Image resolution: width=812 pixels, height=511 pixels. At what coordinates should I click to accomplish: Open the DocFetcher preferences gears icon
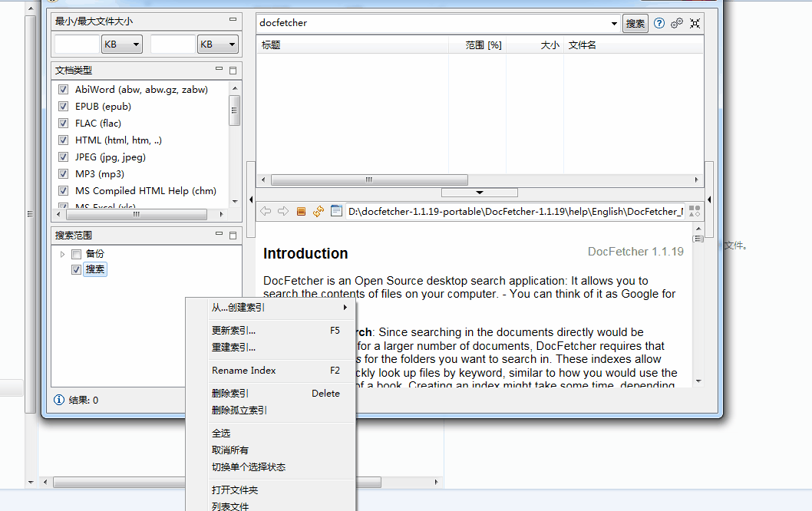pyautogui.click(x=677, y=23)
